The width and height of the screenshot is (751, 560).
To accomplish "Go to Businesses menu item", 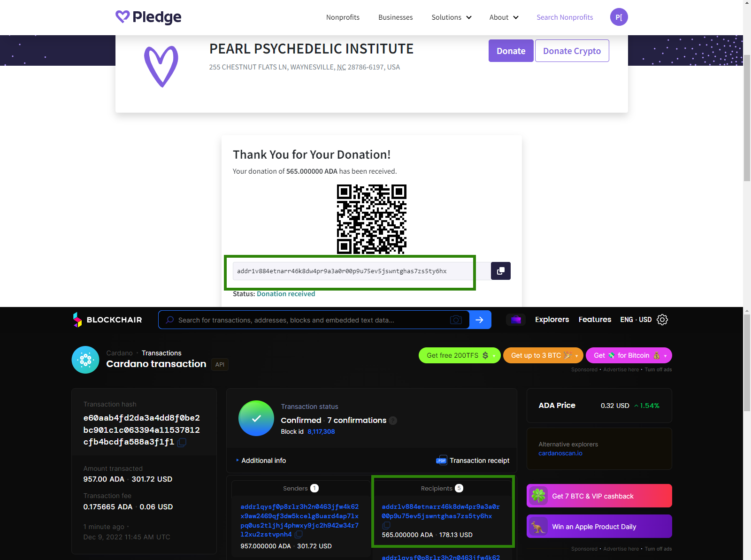I will point(395,17).
